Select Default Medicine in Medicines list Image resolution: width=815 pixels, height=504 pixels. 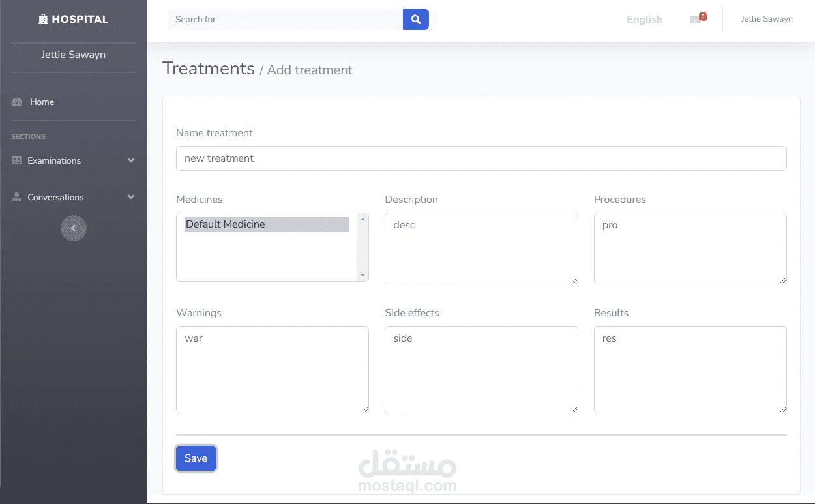pyautogui.click(x=267, y=224)
